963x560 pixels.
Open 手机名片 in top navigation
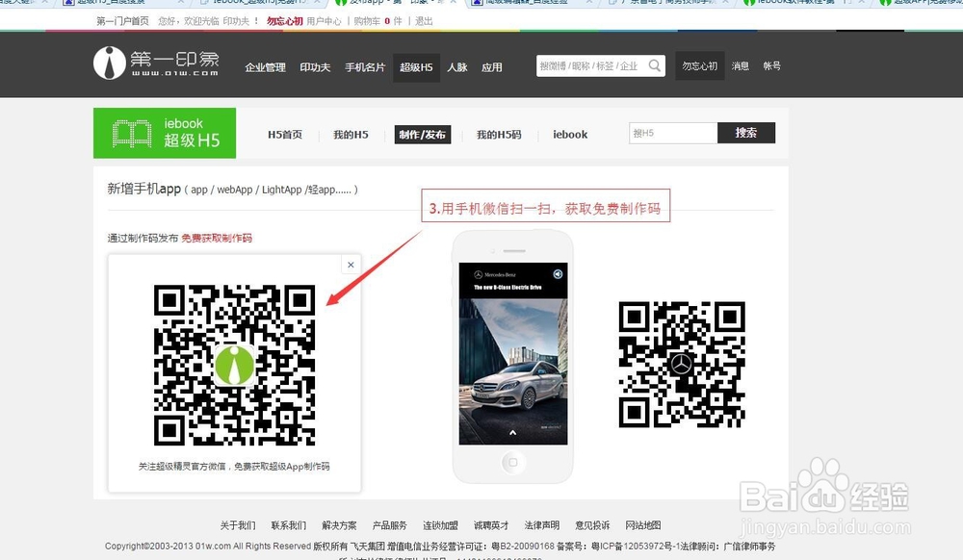point(365,67)
